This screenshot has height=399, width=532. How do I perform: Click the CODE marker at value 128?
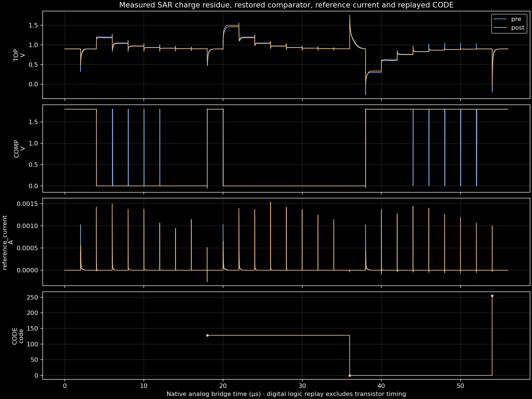(x=207, y=336)
